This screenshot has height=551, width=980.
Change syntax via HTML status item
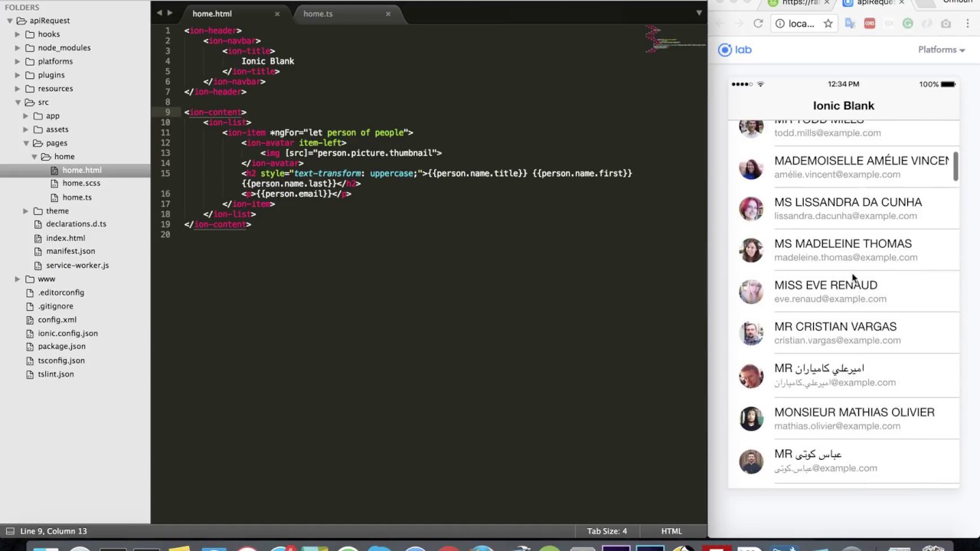(x=671, y=531)
